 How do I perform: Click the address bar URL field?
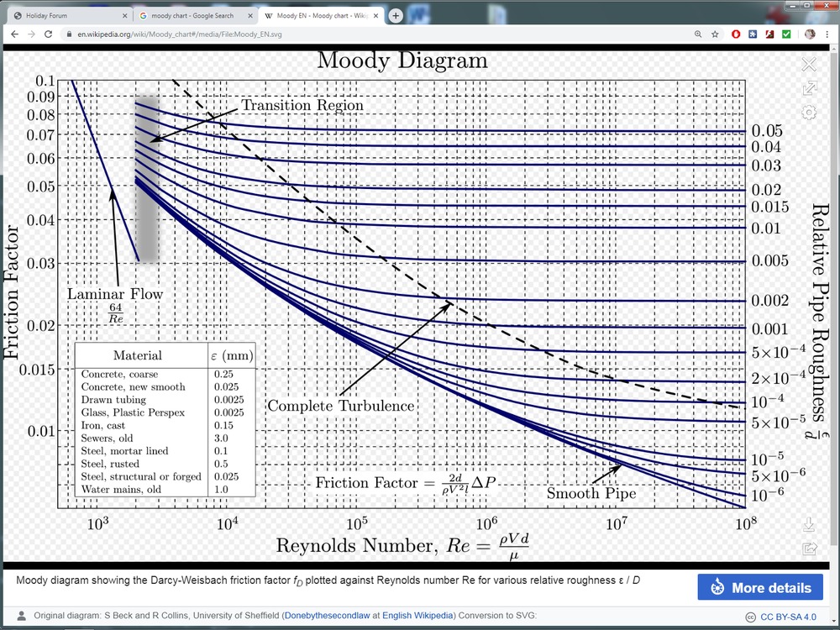point(336,34)
